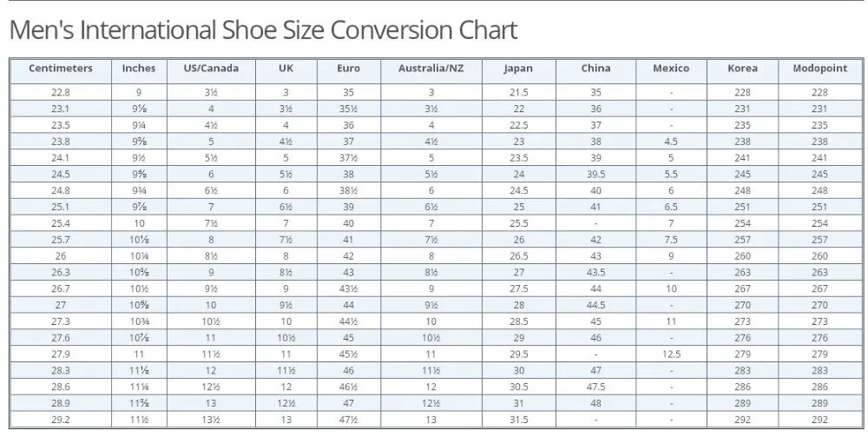Image resolution: width=868 pixels, height=437 pixels.
Task: Click the Mexico 12.5 size cell
Action: click(671, 354)
